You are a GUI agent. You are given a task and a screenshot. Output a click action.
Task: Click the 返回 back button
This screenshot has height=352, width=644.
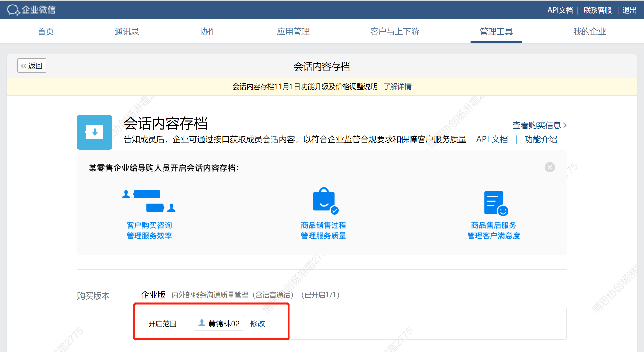(x=32, y=66)
